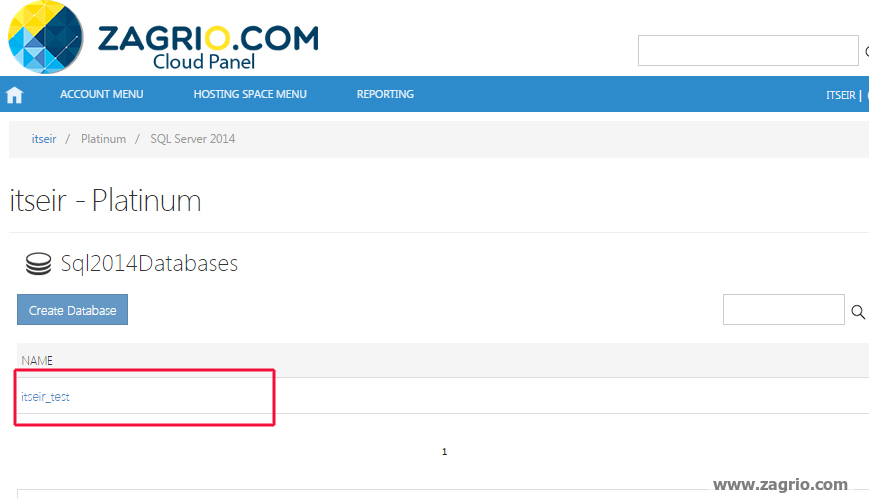Click the ITSEIR user link
This screenshot has height=498, width=869.
point(841,95)
